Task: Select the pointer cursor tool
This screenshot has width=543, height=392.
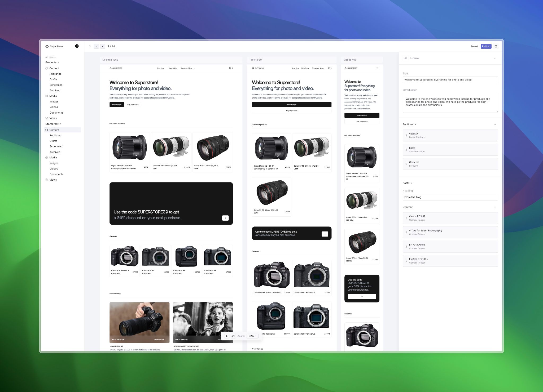Action: coord(227,336)
